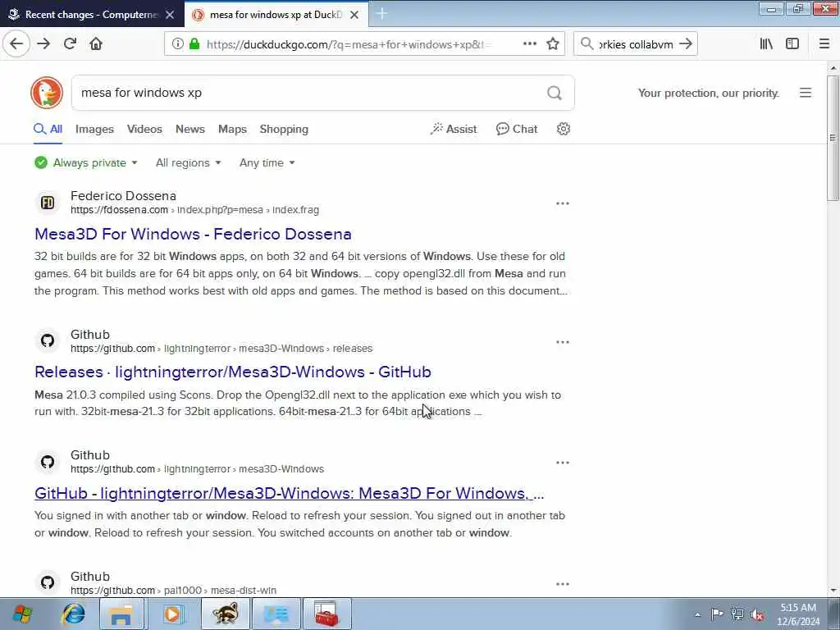
Task: Switch to Recent changes tab
Action: coord(92,15)
